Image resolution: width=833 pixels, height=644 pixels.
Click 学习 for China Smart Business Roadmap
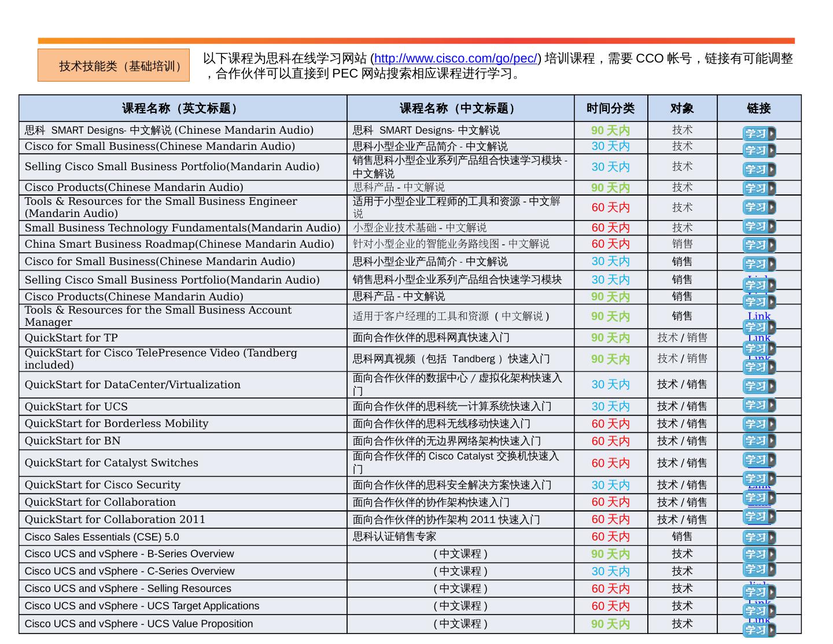point(759,245)
